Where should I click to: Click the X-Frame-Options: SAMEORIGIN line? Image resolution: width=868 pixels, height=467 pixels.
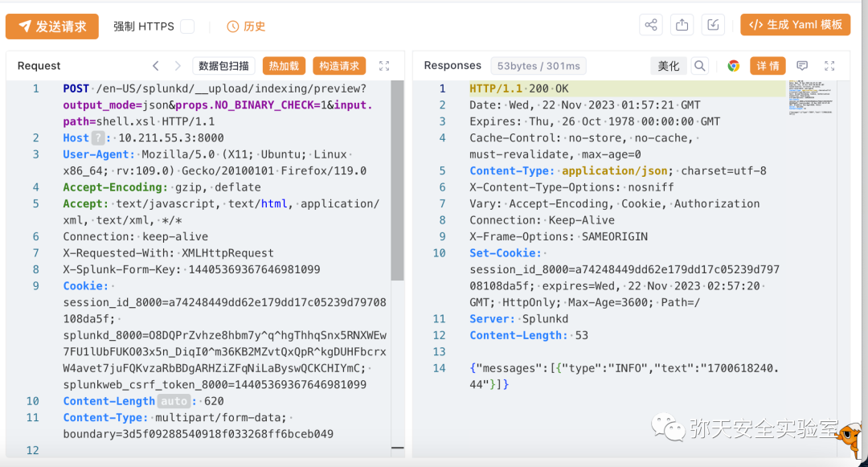tap(559, 236)
